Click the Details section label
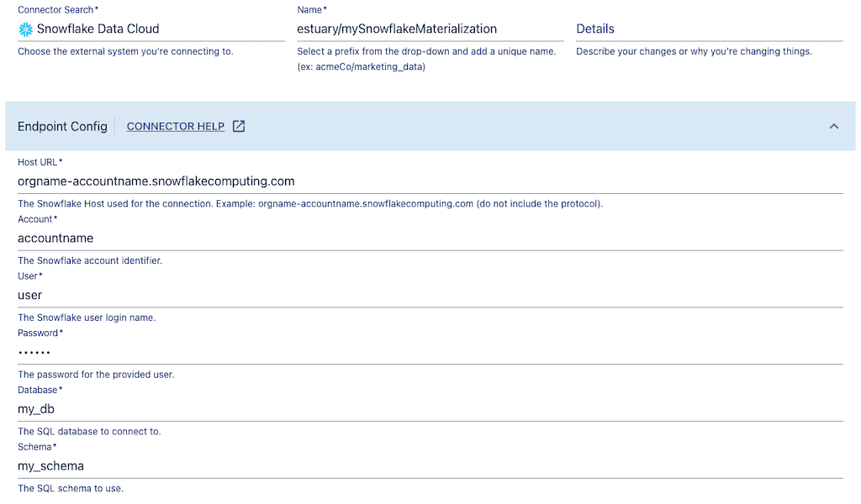This screenshot has height=504, width=861. click(x=594, y=29)
